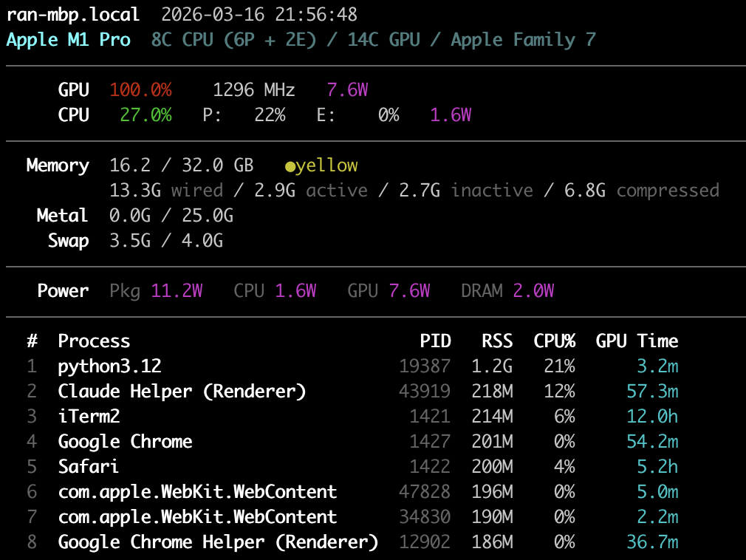
Task: Select the Safari process name
Action: 89,467
